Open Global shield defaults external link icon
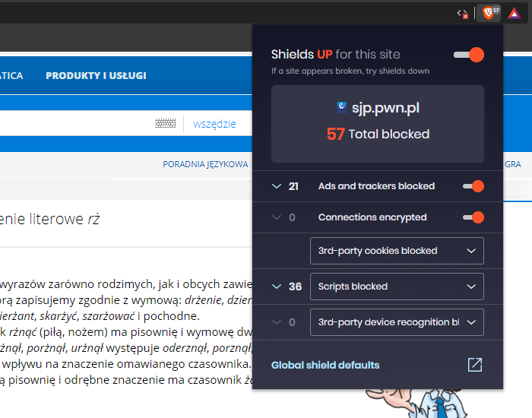 coord(475,365)
